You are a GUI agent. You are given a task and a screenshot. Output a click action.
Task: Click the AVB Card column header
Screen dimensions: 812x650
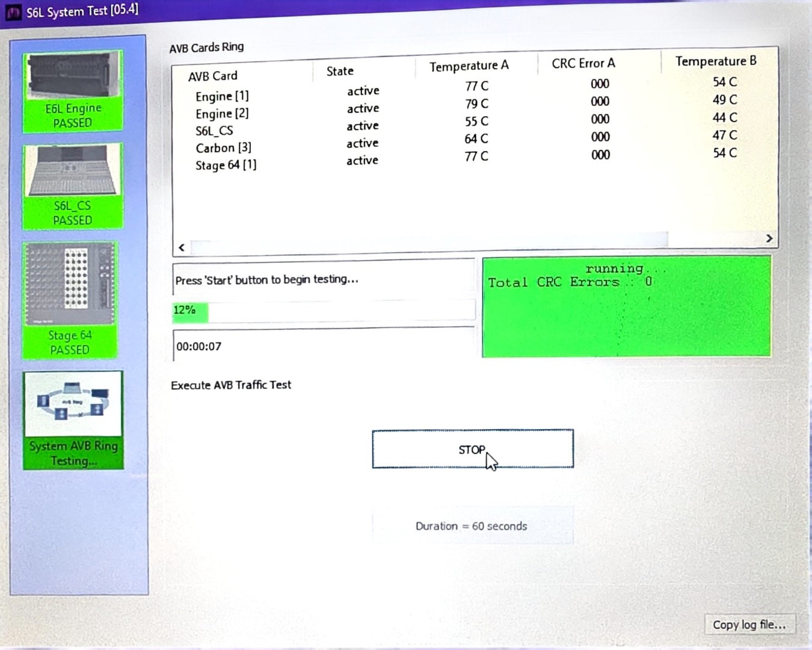tap(213, 76)
